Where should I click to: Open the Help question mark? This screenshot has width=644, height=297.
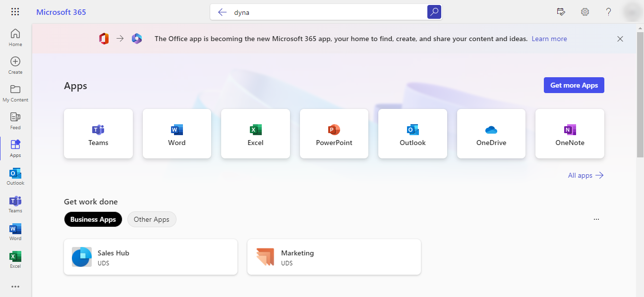(609, 12)
